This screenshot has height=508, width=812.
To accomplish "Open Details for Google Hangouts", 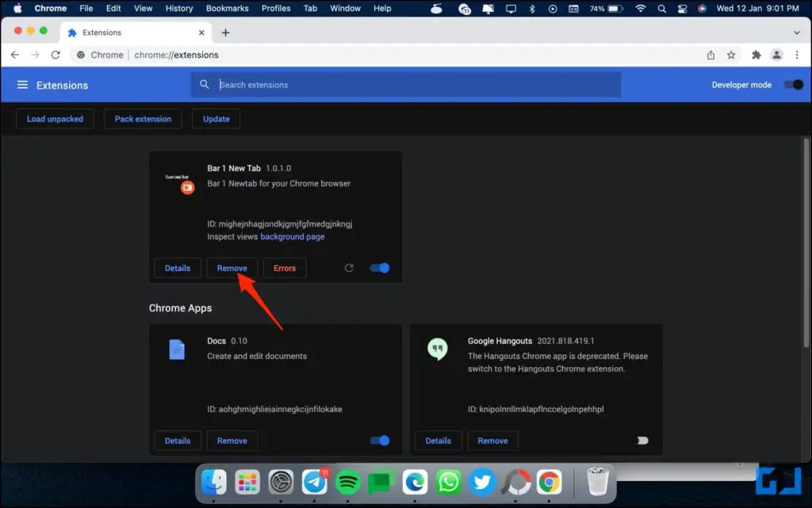I will click(438, 441).
